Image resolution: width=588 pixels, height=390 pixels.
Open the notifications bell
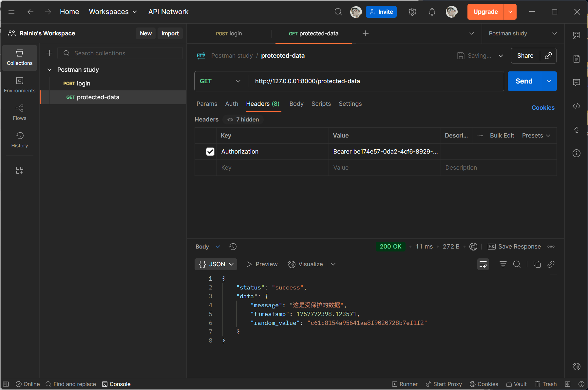point(432,12)
